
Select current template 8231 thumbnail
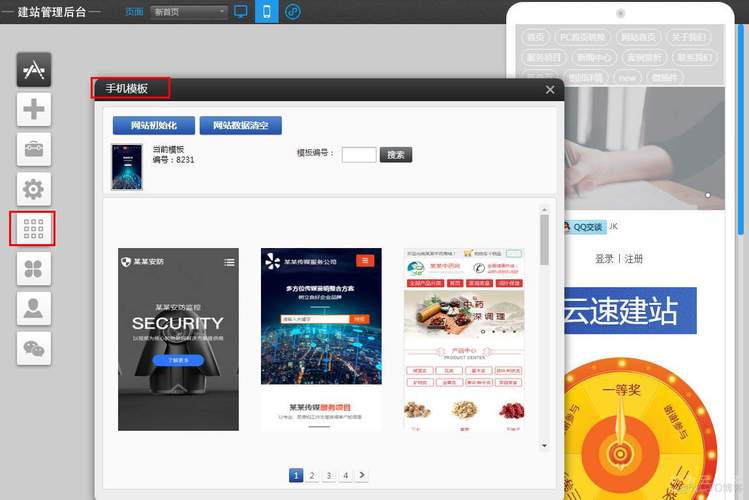(x=127, y=167)
